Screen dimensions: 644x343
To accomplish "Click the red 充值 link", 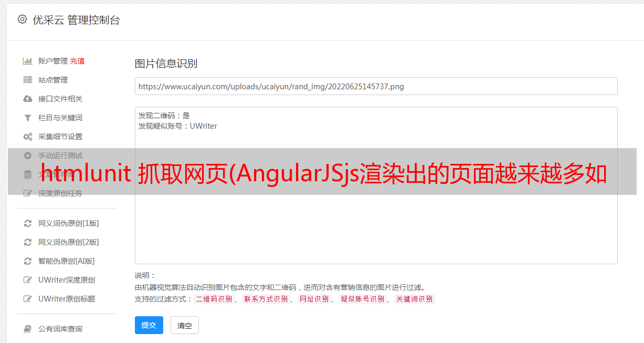I will click(x=77, y=61).
